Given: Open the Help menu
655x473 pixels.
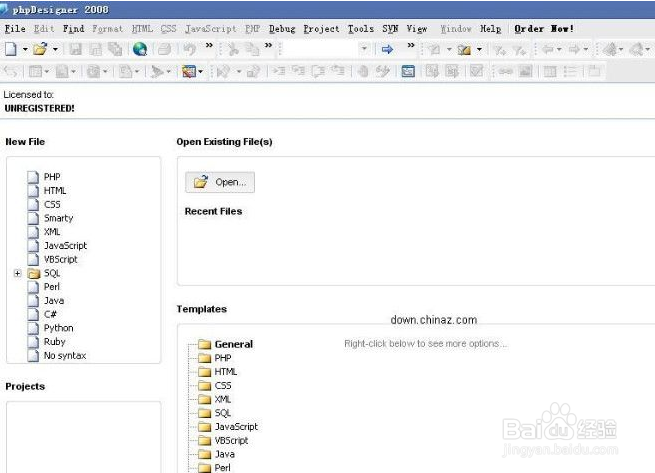Looking at the screenshot, I should click(490, 29).
